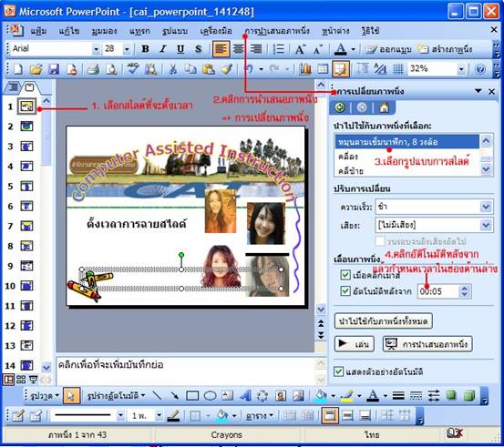The image size is (504, 447).
Task: Open the รูปวาด Draw menu dropdown
Action: [45, 396]
